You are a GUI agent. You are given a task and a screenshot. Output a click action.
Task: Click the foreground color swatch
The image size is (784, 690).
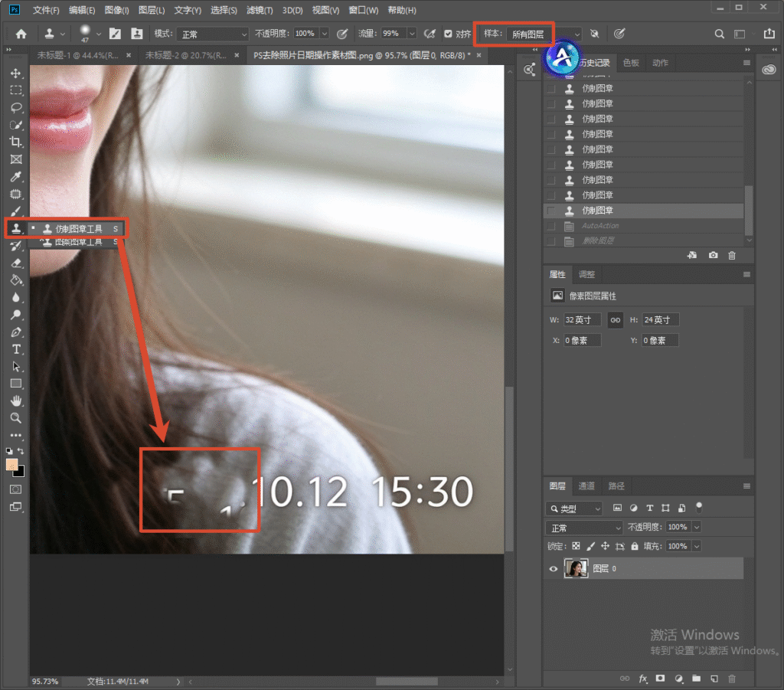pos(12,465)
